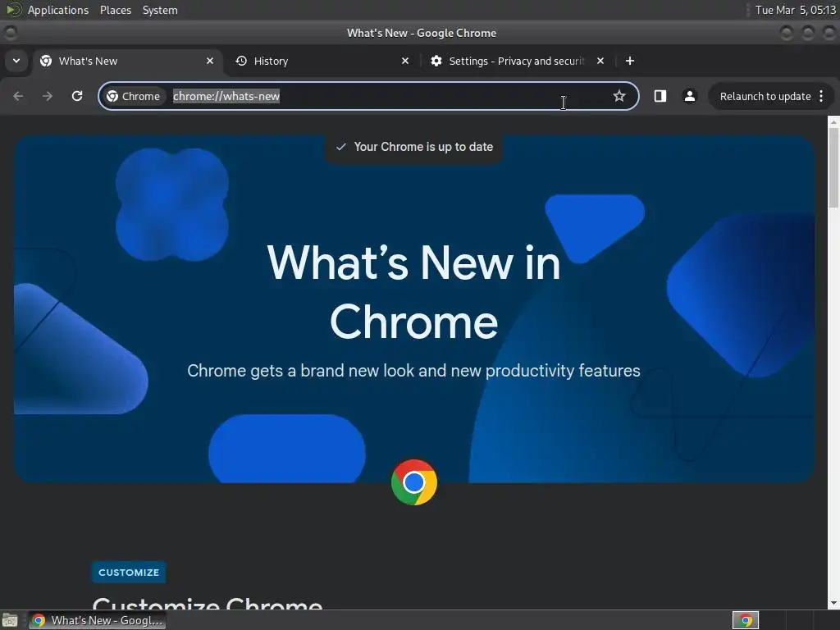Close the History tab
This screenshot has width=840, height=630.
pos(405,61)
